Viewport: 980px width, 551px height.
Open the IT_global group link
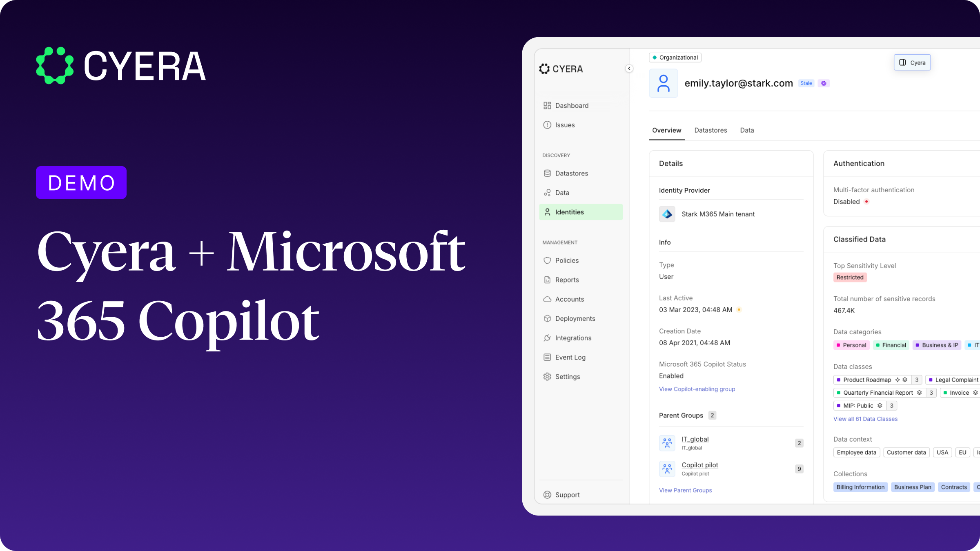coord(695,439)
